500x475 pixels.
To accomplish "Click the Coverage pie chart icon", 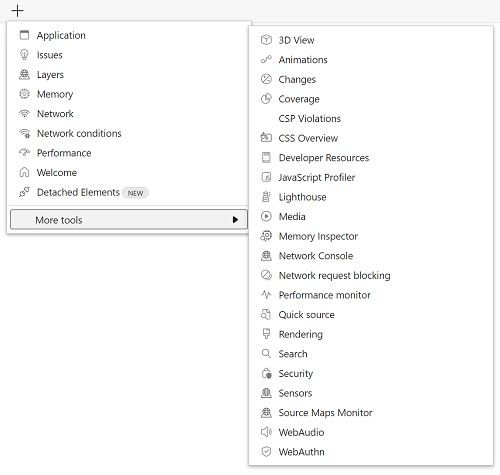I will (266, 99).
